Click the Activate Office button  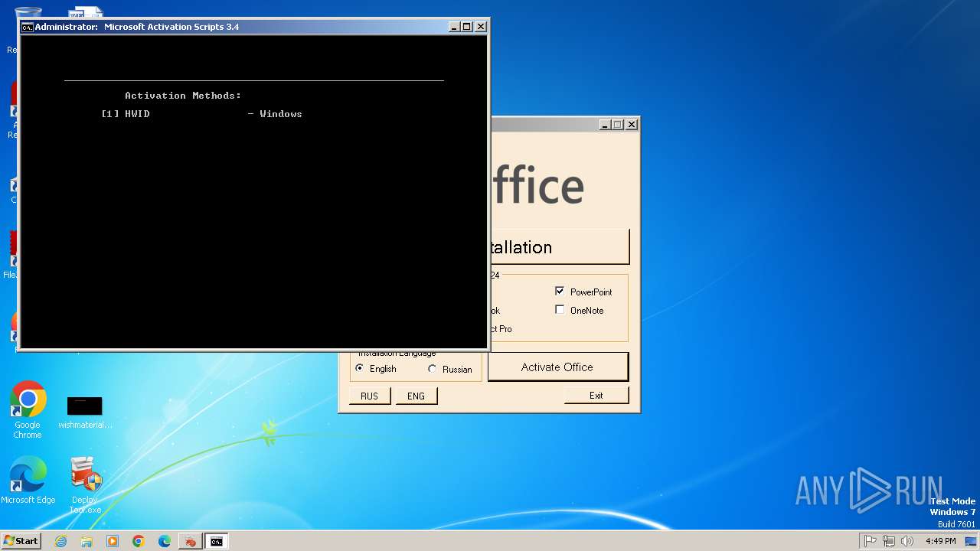tap(557, 367)
